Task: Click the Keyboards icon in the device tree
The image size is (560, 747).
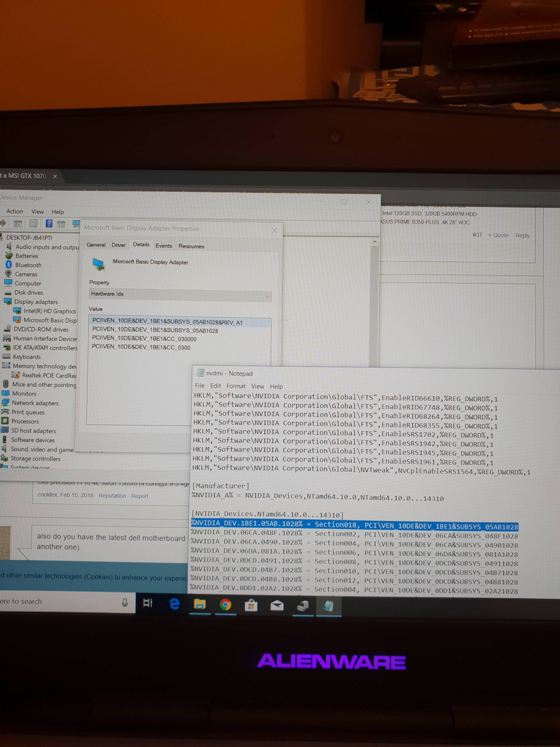Action: (x=6, y=356)
